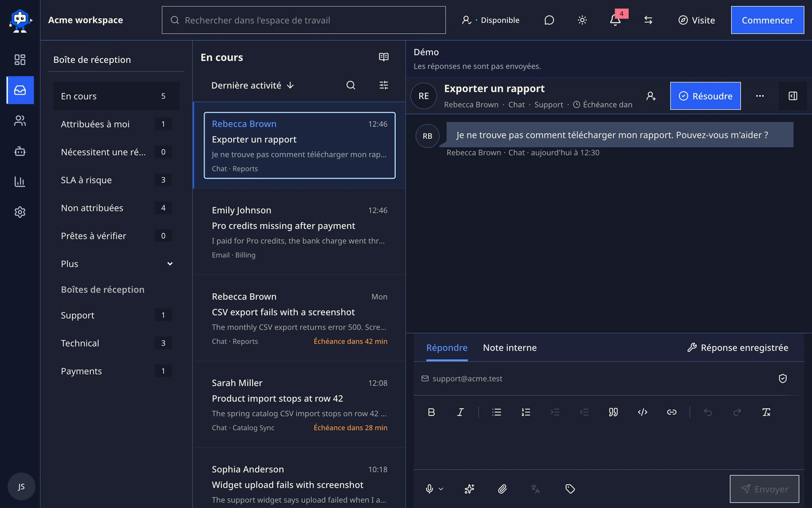812x508 pixels.
Task: Insert a link in the reply
Action: tap(671, 412)
